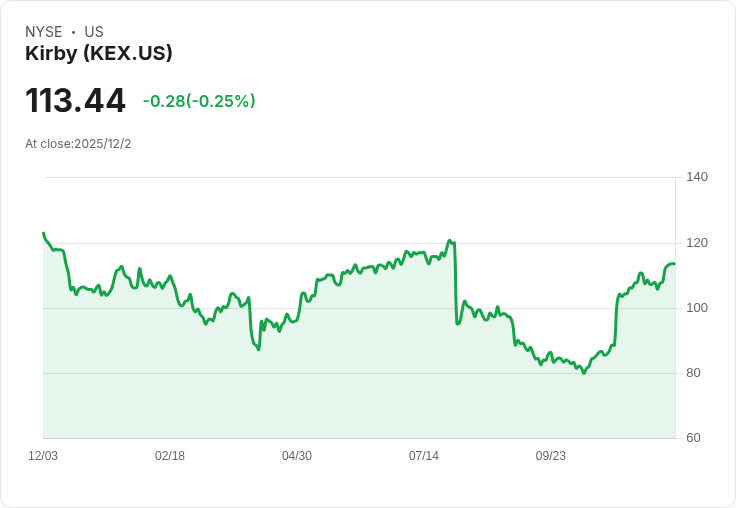The height and width of the screenshot is (508, 736).
Task: Click the -0.28(-0.25%) price change
Action: click(199, 101)
